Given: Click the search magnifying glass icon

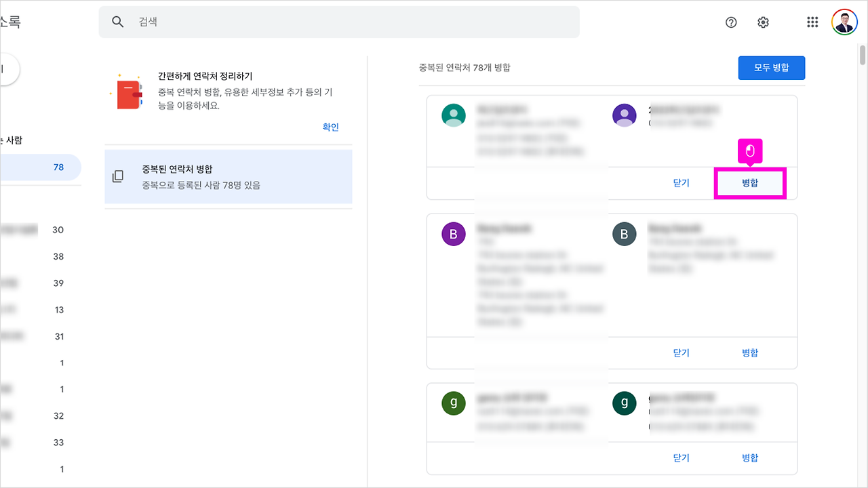Looking at the screenshot, I should pos(117,22).
